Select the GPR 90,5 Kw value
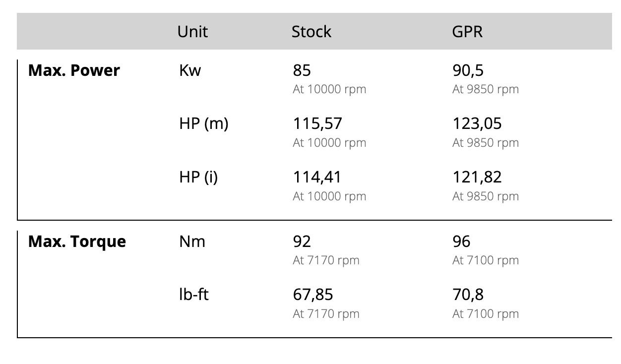 click(468, 70)
